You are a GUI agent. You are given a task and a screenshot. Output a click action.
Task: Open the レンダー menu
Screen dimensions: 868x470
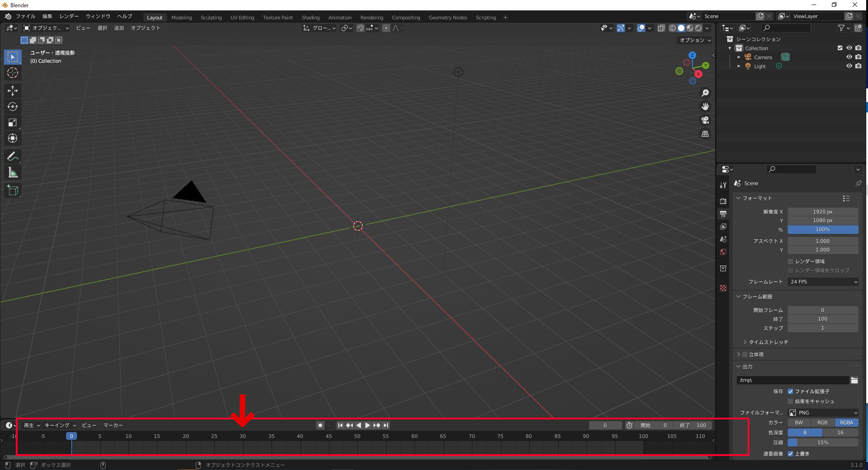pyautogui.click(x=69, y=16)
